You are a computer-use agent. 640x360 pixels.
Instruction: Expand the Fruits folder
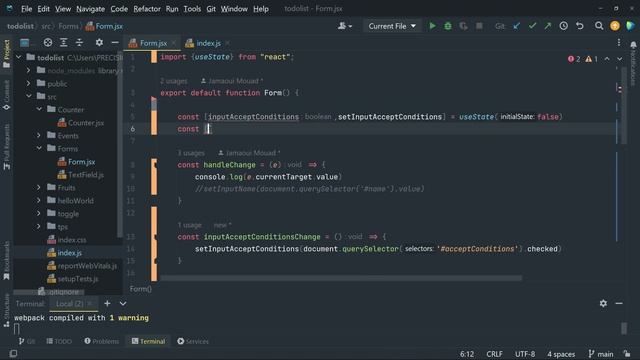coord(39,188)
